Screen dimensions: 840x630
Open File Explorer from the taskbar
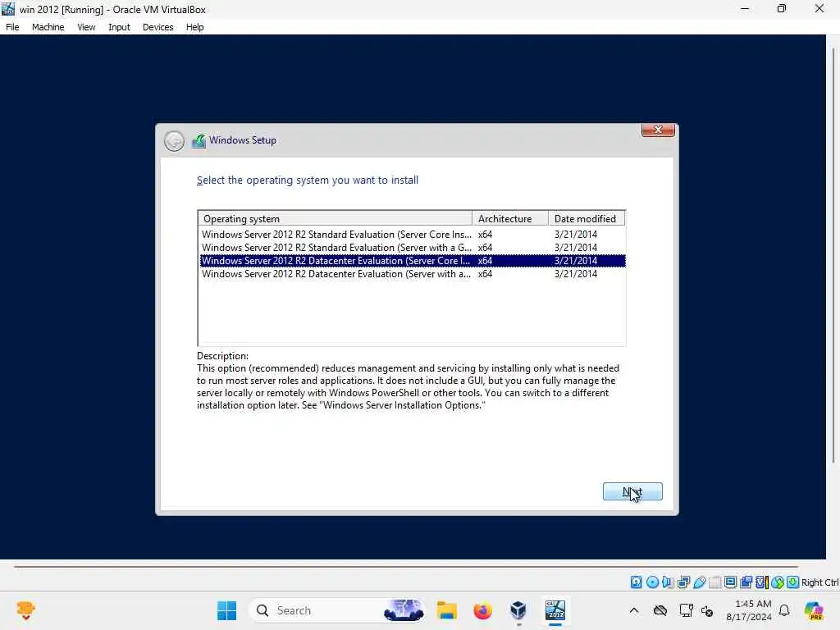[446, 610]
